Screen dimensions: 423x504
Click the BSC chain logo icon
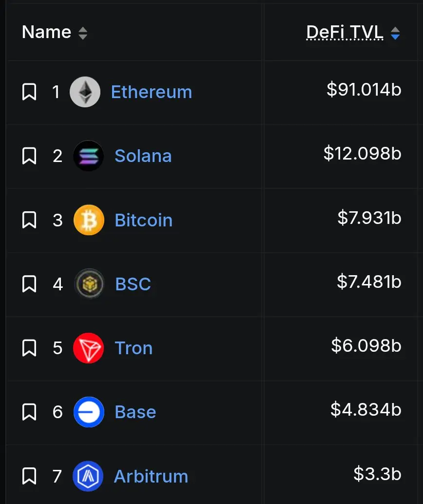[x=89, y=284]
